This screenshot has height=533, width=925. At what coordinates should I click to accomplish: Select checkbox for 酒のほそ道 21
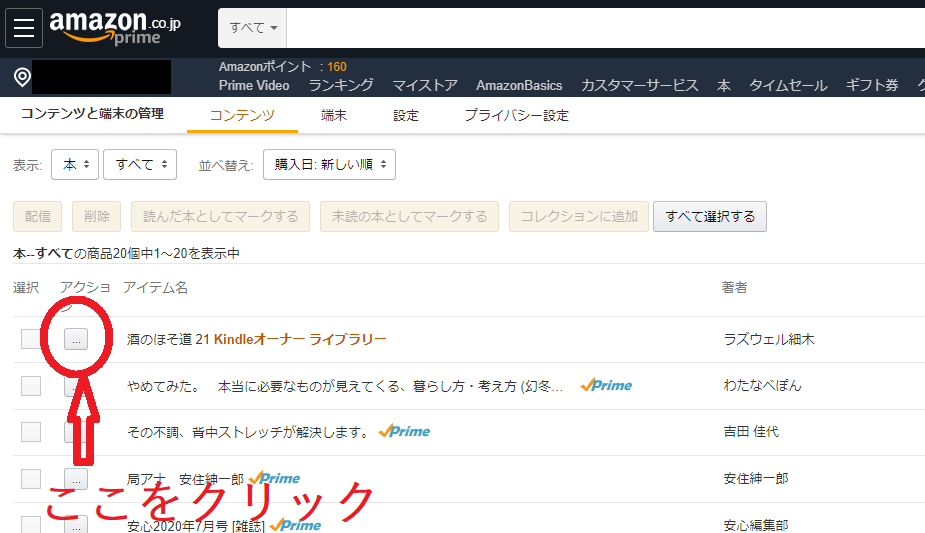31,339
